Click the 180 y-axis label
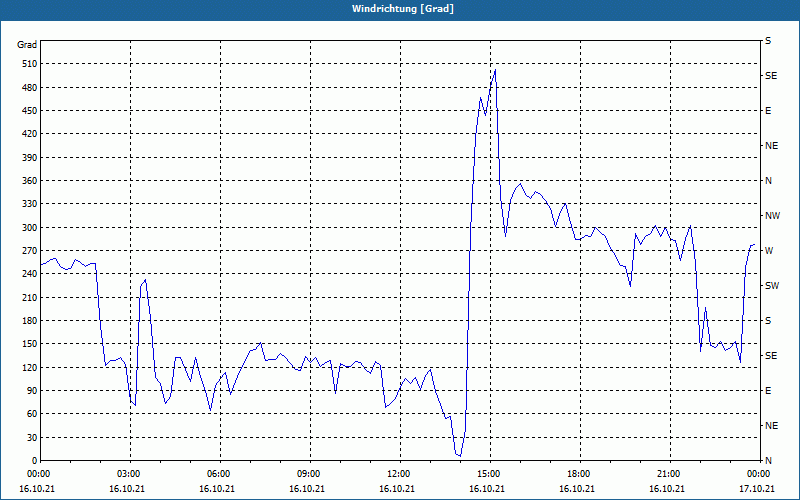 [x=28, y=321]
